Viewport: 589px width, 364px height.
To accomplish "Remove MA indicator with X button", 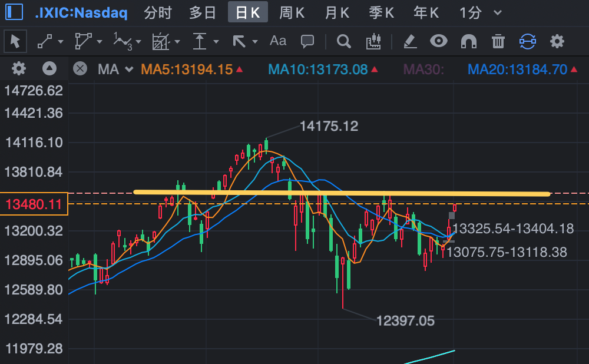I will [x=80, y=69].
